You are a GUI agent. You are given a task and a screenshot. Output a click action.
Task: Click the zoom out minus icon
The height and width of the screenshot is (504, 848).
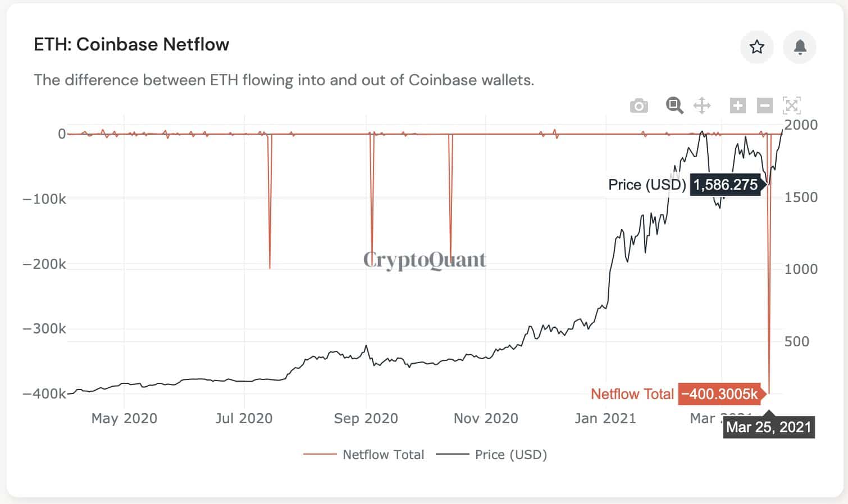point(764,105)
